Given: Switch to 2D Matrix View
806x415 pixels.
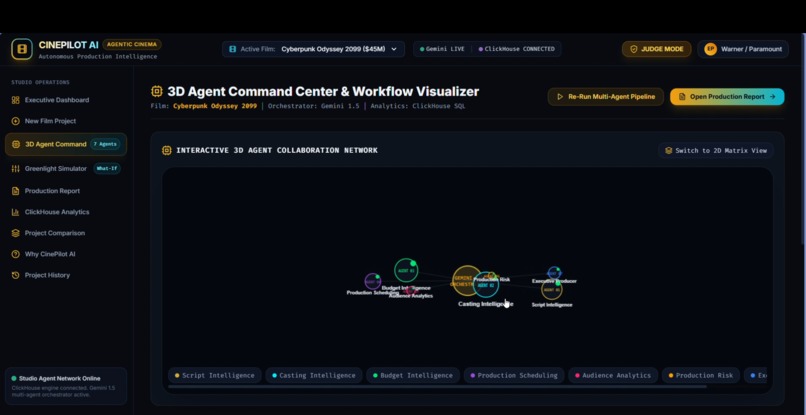Looking at the screenshot, I should point(716,151).
